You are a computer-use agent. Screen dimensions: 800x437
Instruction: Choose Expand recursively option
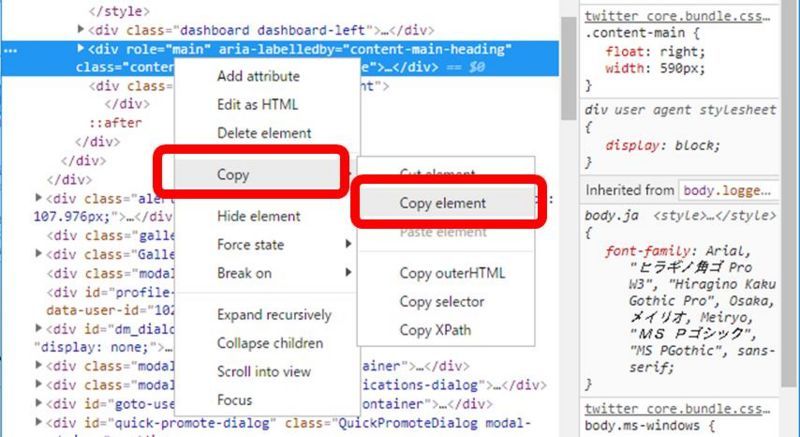(x=274, y=315)
